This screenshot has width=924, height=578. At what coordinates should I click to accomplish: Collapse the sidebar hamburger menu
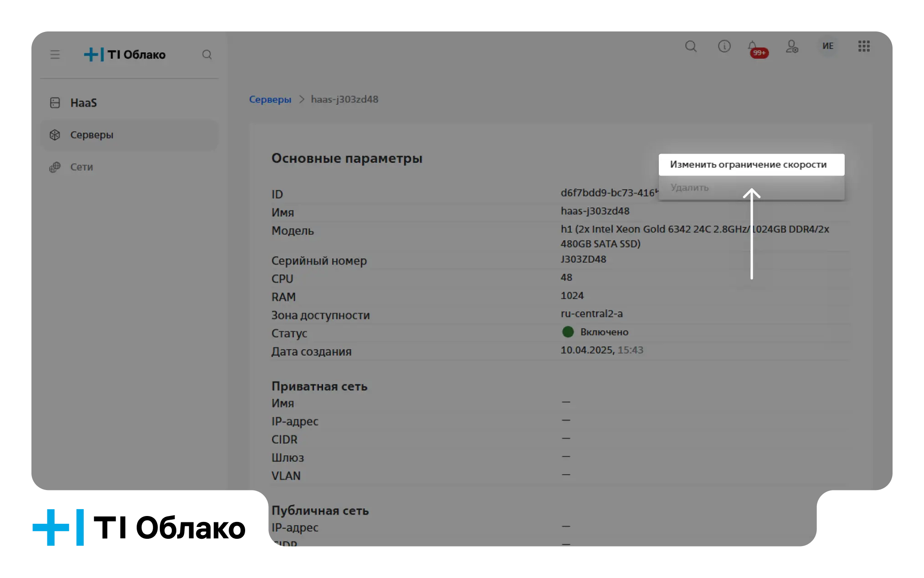(55, 55)
